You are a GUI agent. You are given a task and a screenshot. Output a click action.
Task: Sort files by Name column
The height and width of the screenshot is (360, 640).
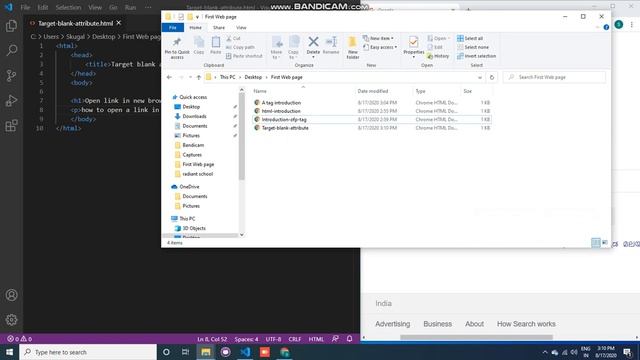tap(260, 91)
